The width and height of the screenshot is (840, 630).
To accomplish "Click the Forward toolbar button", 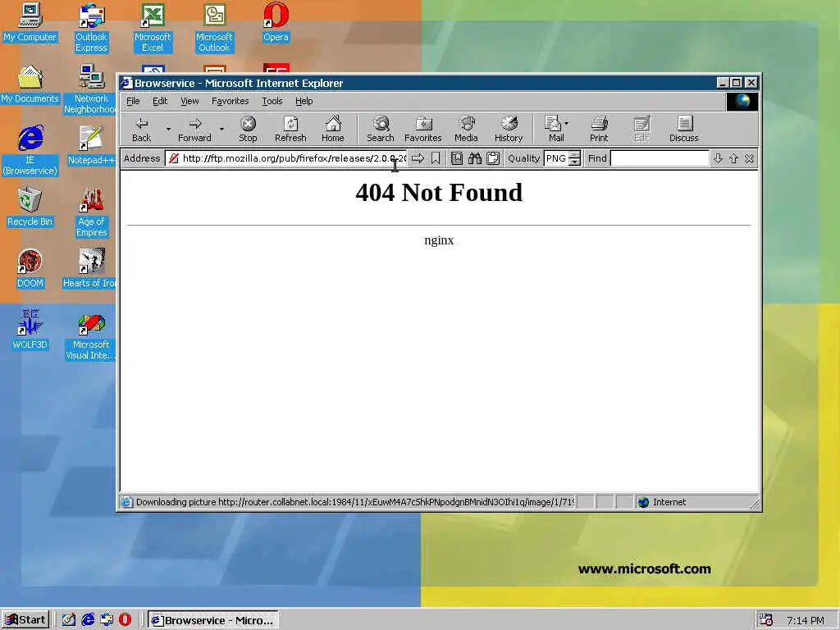I will point(195,129).
